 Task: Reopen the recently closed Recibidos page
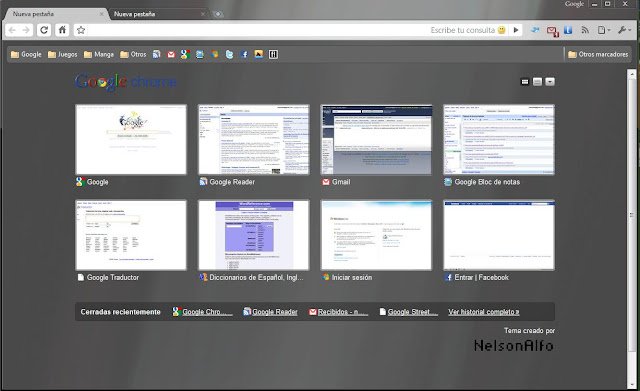[338, 312]
